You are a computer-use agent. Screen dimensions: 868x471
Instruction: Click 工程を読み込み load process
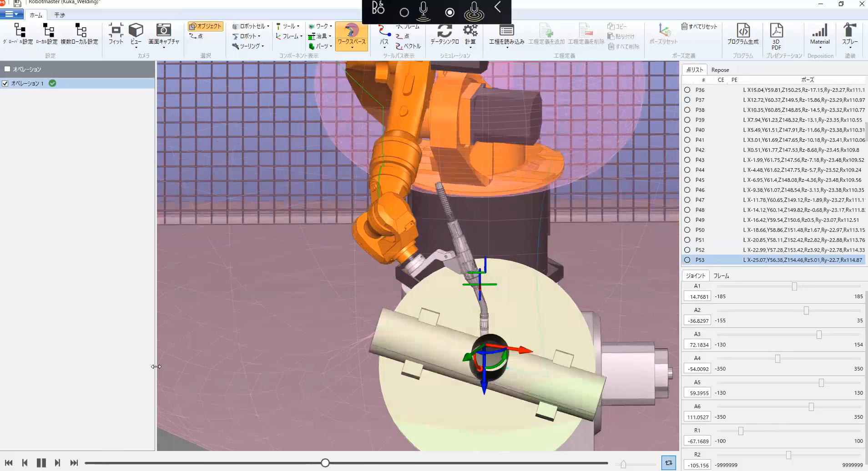(x=506, y=35)
